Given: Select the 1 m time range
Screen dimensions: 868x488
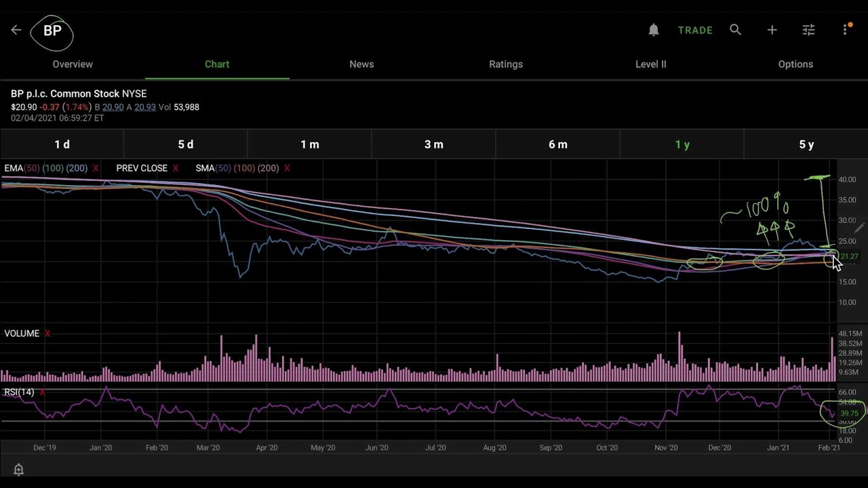Looking at the screenshot, I should click(310, 144).
